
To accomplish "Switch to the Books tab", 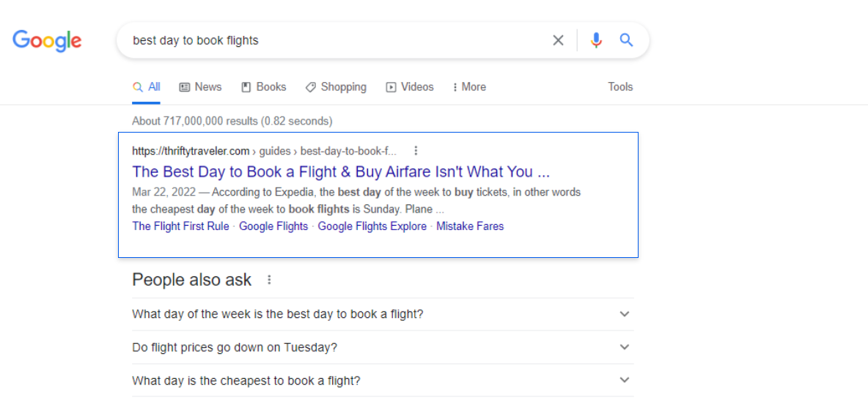I will (263, 86).
